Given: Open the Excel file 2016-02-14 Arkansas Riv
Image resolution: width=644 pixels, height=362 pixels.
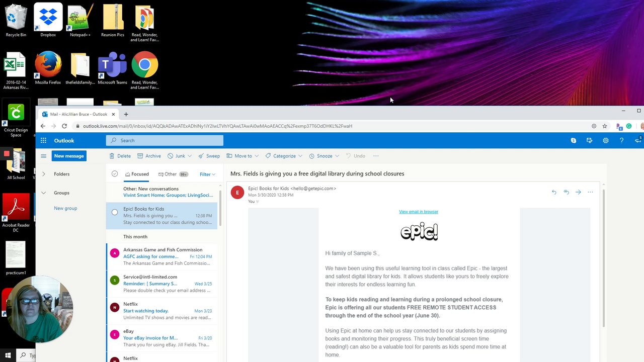Looking at the screenshot, I should point(16,70).
